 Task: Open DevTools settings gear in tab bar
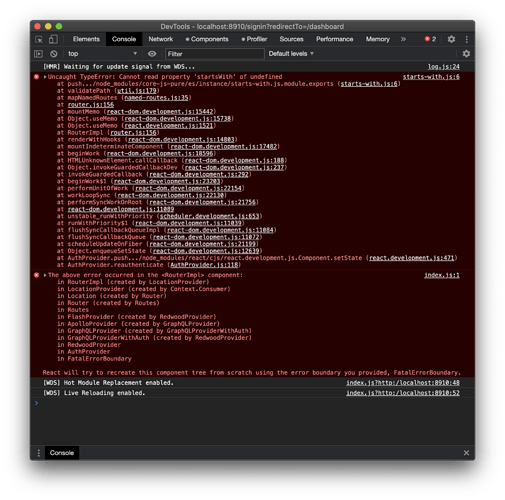tap(451, 39)
